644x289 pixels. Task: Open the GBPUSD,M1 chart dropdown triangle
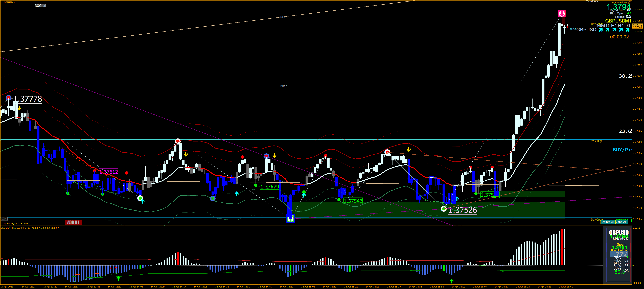pos(2,2)
